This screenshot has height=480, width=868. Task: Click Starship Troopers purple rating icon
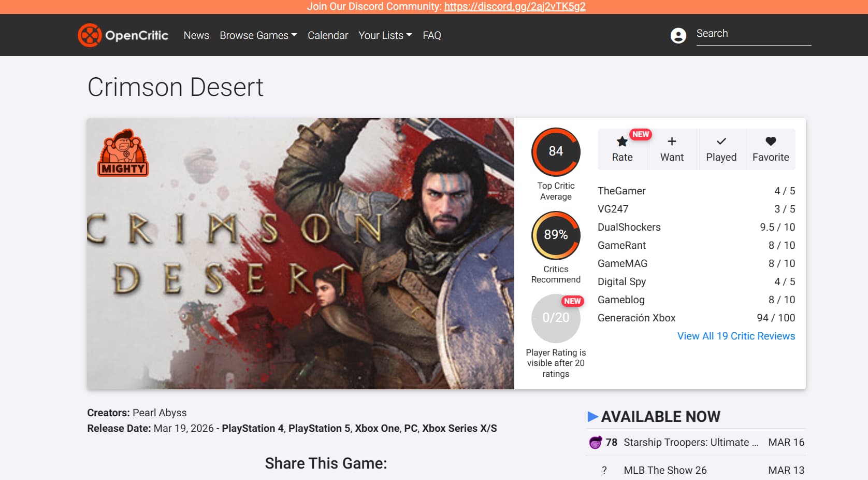click(596, 442)
